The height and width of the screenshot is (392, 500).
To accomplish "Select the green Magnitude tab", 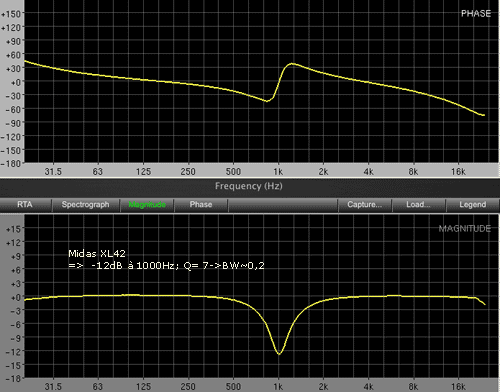I will pyautogui.click(x=147, y=204).
